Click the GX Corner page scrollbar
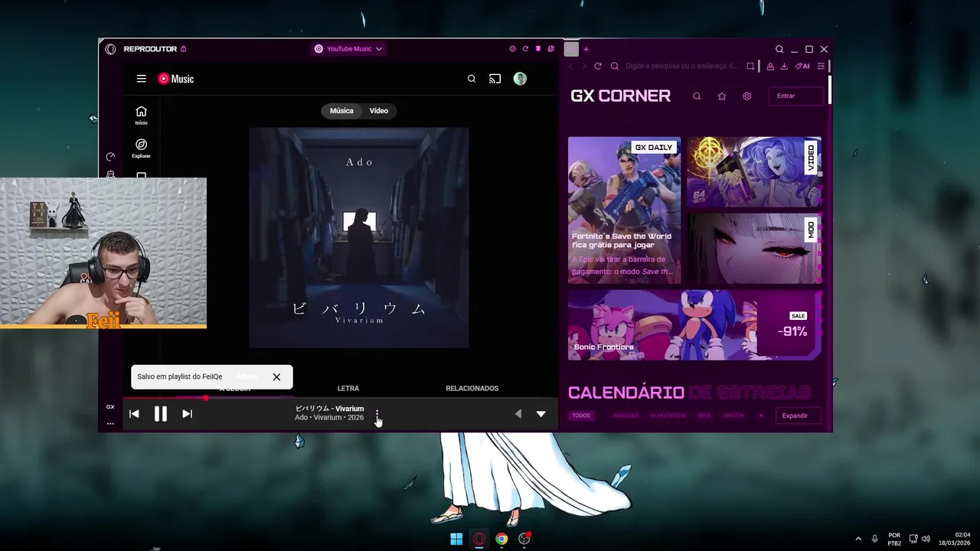This screenshot has width=980, height=551. point(830,90)
